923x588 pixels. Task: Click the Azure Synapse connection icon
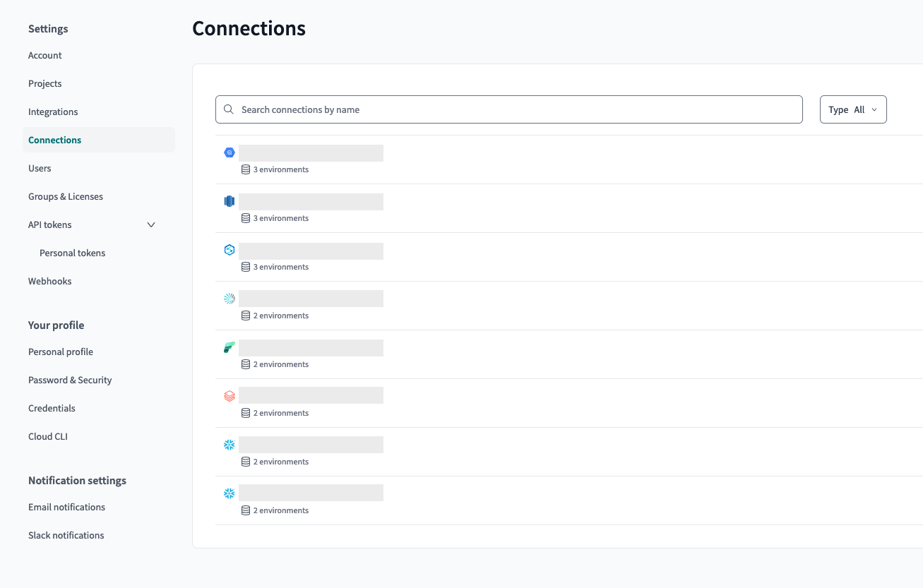229,250
